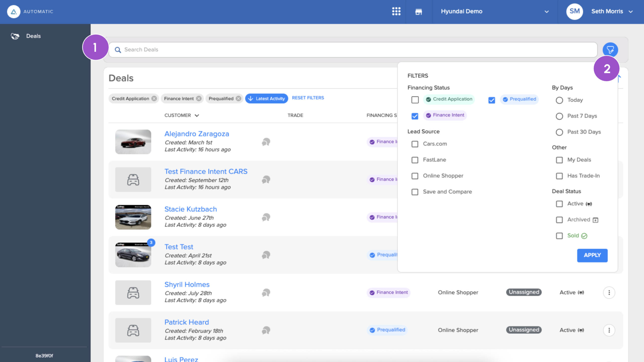Remove the Finance Intent filter chip
This screenshot has width=644, height=362.
pos(199,99)
